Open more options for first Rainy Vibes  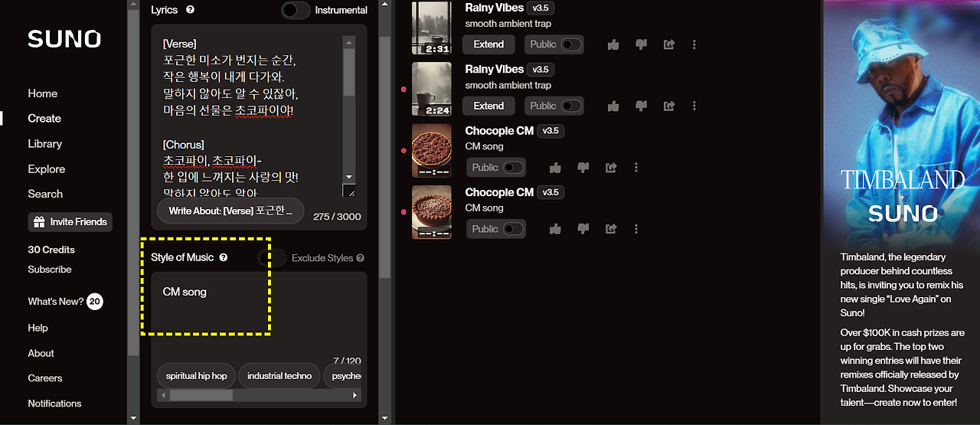pos(694,44)
